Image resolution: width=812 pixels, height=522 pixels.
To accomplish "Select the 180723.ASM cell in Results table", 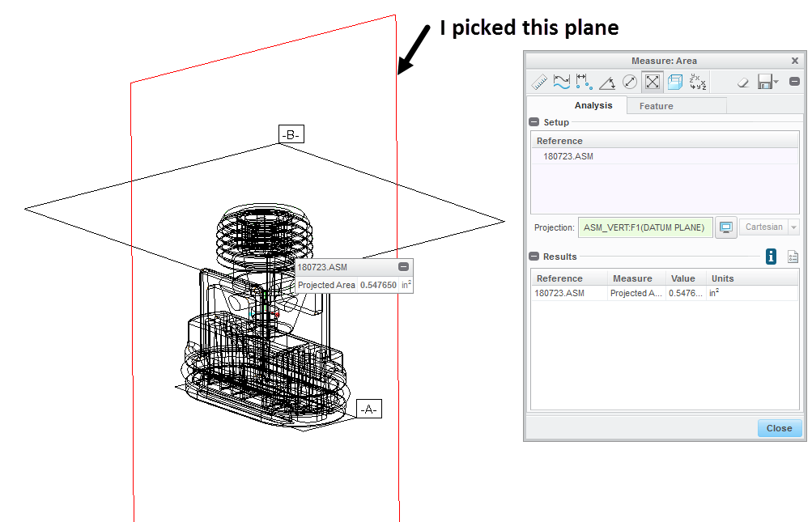I will click(x=569, y=293).
